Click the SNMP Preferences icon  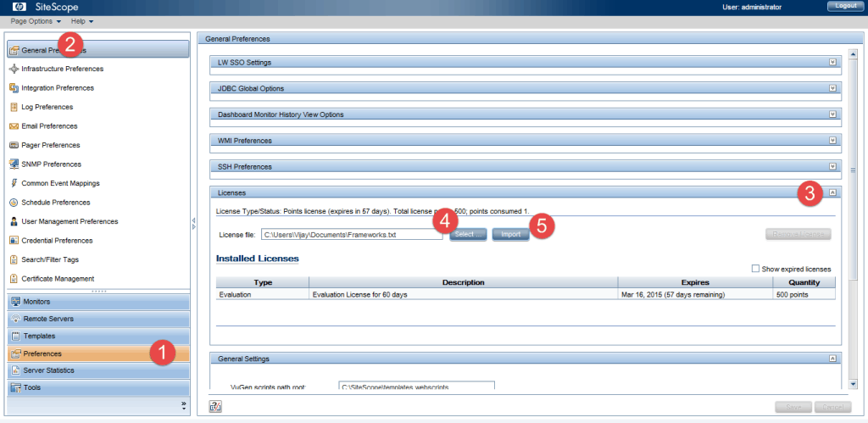14,164
